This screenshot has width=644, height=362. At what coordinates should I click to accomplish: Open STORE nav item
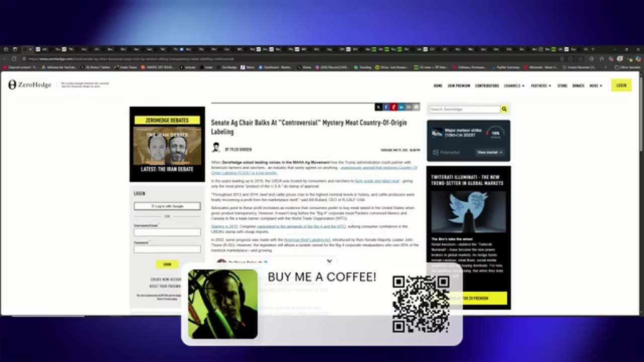click(x=562, y=85)
